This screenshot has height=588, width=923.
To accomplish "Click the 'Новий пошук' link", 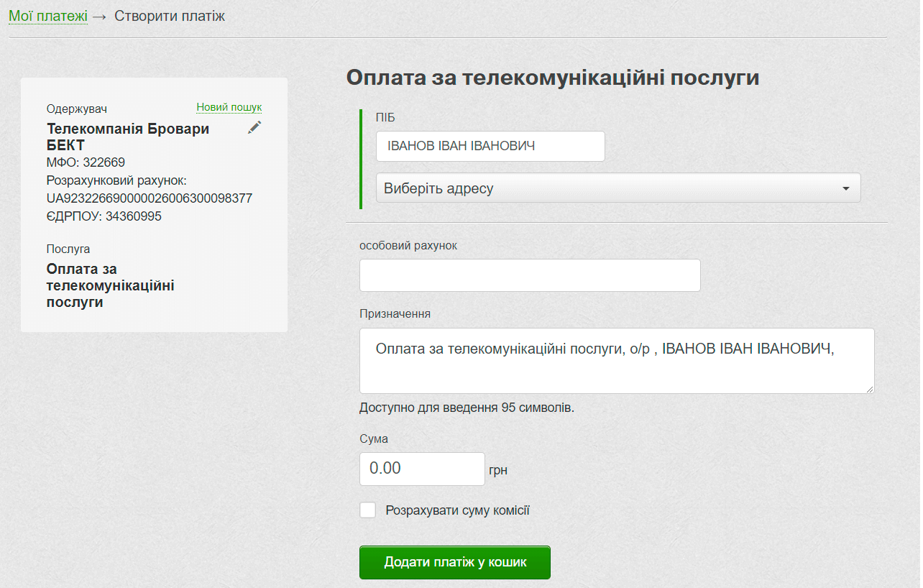I will [x=229, y=107].
